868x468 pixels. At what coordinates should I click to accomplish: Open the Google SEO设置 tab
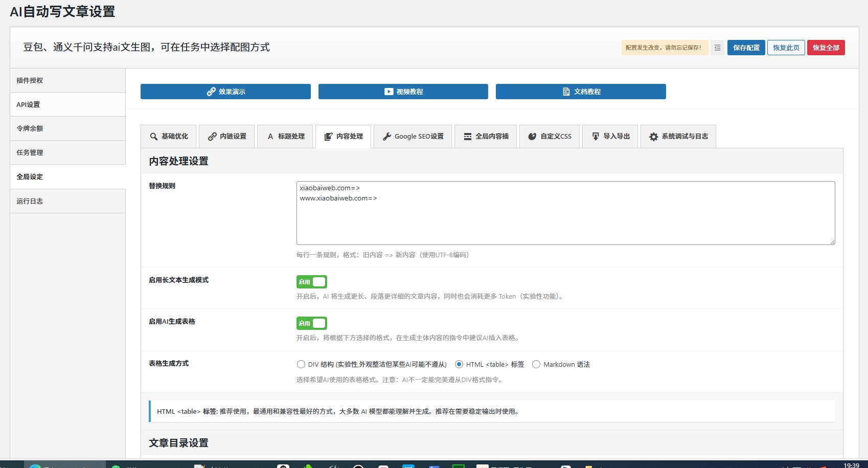click(413, 137)
